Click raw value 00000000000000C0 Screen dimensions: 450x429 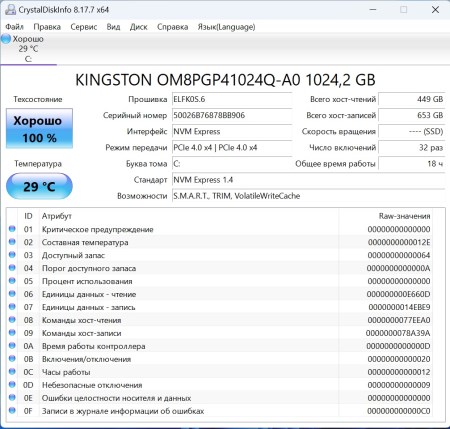click(x=399, y=411)
